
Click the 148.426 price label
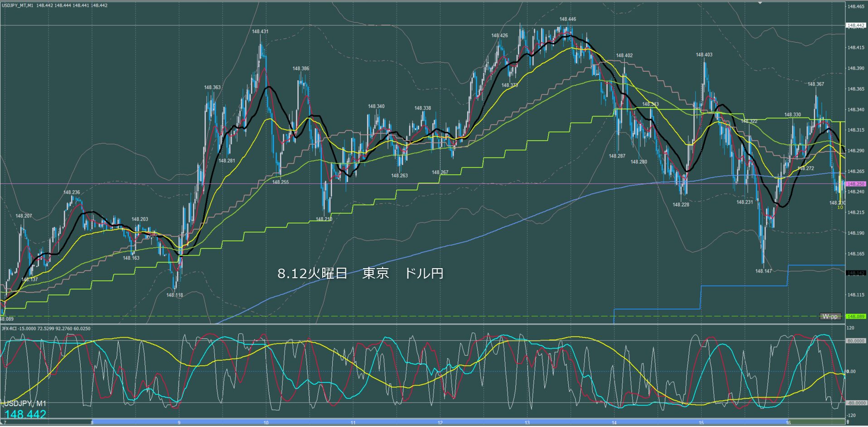[499, 35]
